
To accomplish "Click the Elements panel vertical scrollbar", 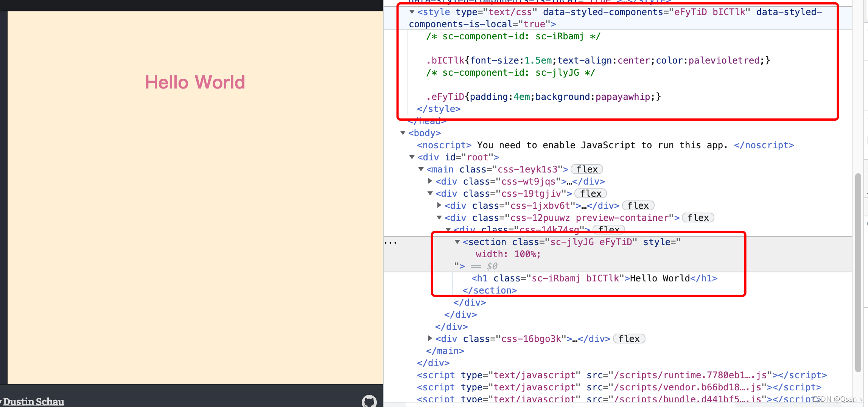I will (x=858, y=272).
